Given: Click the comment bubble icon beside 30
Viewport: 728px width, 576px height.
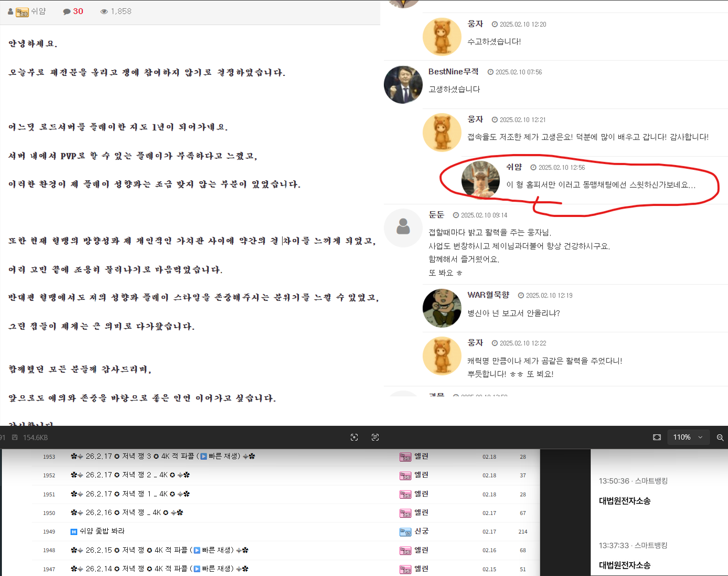Looking at the screenshot, I should pyautogui.click(x=67, y=11).
